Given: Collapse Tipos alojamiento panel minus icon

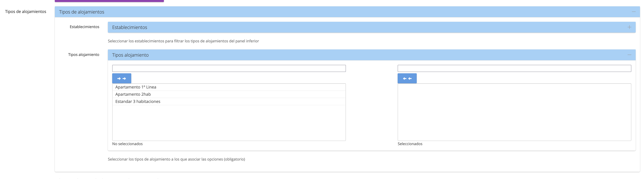Looking at the screenshot, I should pyautogui.click(x=629, y=55).
